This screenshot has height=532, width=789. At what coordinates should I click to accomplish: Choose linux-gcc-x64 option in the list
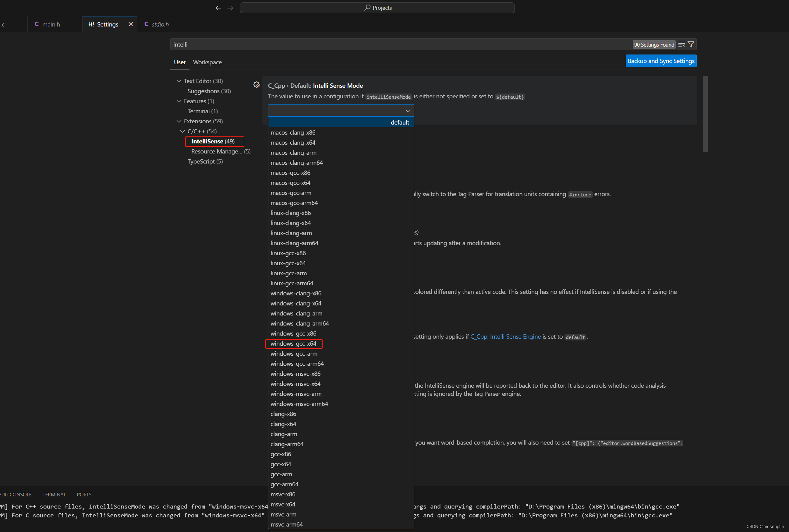tap(288, 263)
